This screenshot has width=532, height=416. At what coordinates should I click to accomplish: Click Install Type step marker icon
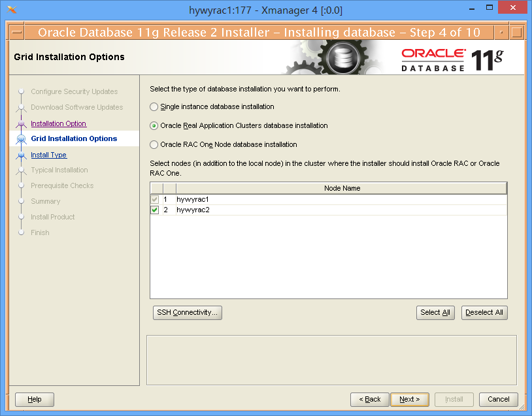22,155
